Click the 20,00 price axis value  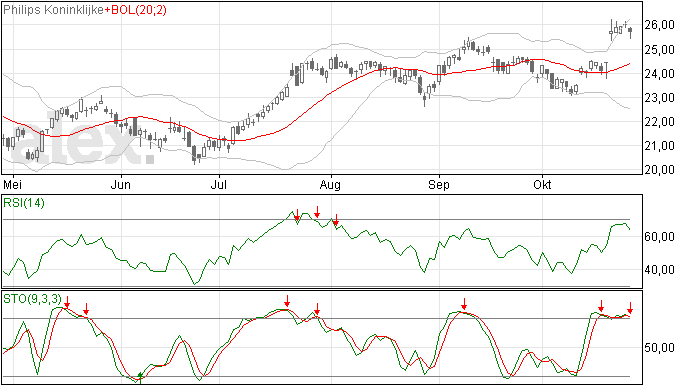coord(660,170)
